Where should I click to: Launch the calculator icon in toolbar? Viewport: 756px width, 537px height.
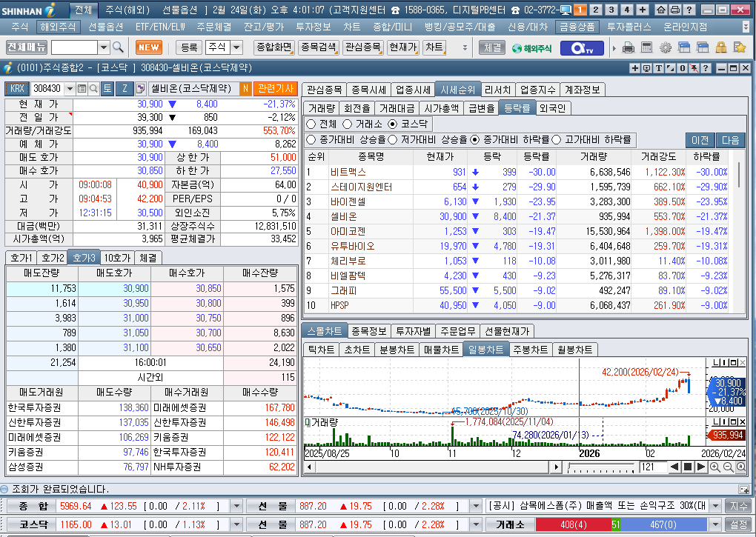(x=646, y=47)
